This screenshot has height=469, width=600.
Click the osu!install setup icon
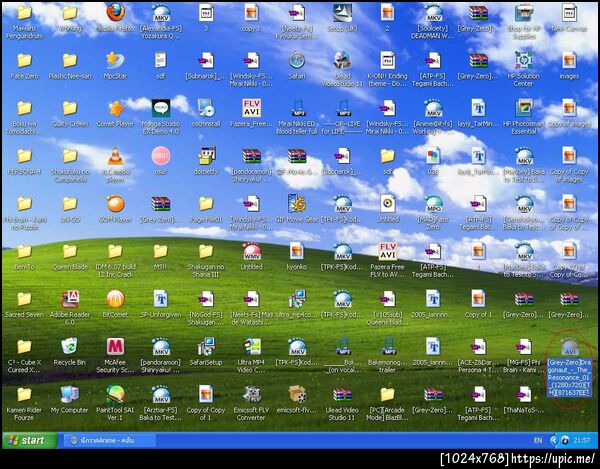click(x=206, y=109)
